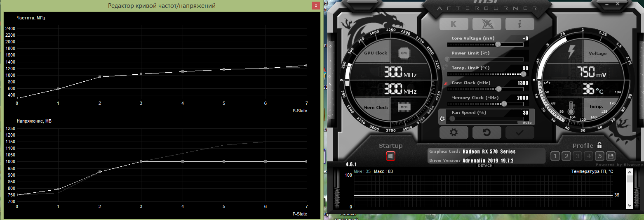This screenshot has width=644, height=220.
Task: Click the Memory Clock slider handle
Action: [503, 104]
